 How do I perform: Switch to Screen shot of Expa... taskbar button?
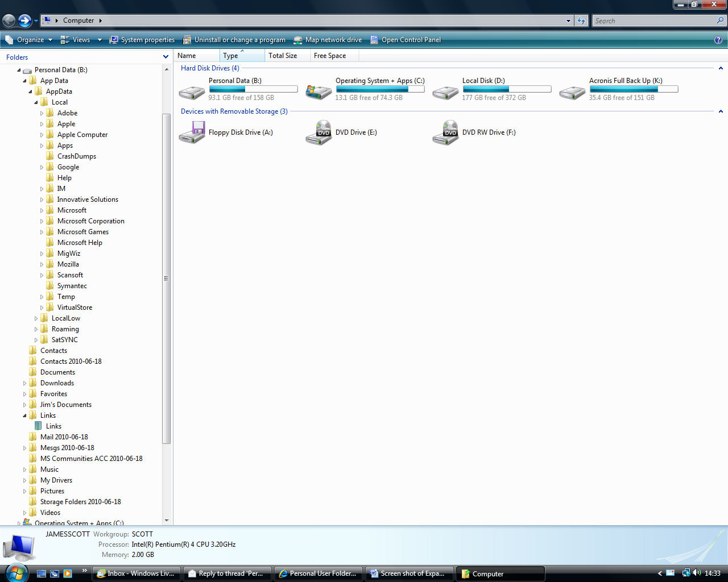409,573
